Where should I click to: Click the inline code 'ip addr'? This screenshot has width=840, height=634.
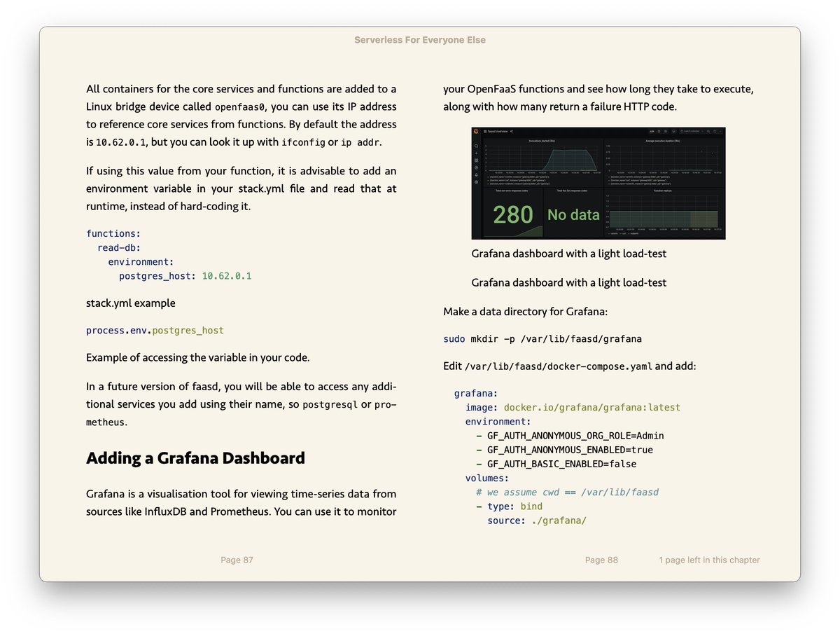(x=360, y=142)
